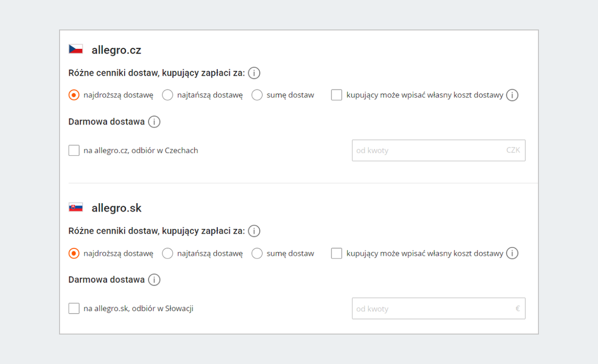Check free delivery with pickup in Czechach

click(74, 150)
